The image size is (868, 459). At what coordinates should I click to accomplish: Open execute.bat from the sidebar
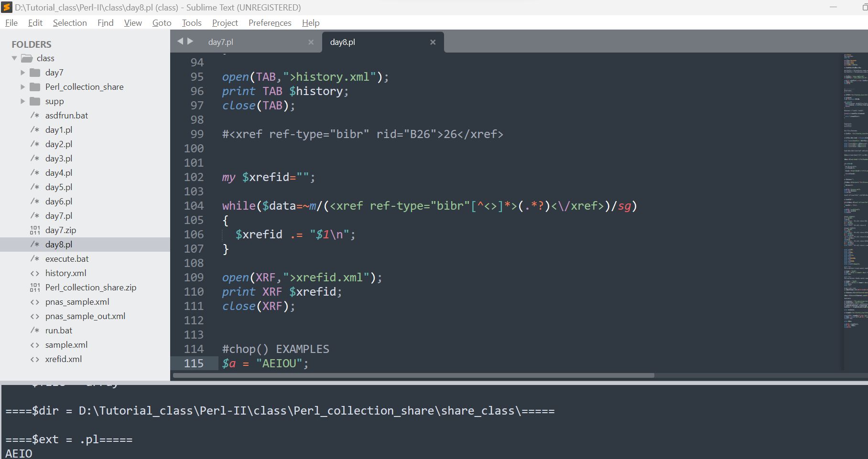click(x=67, y=259)
